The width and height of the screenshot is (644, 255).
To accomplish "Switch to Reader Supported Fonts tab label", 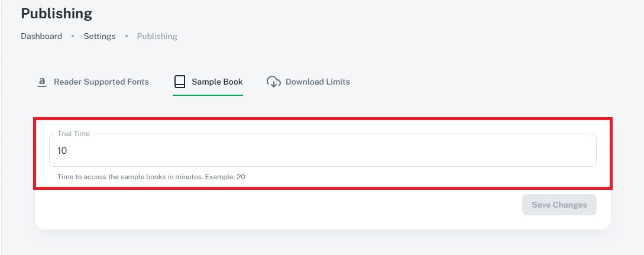I will pos(101,82).
